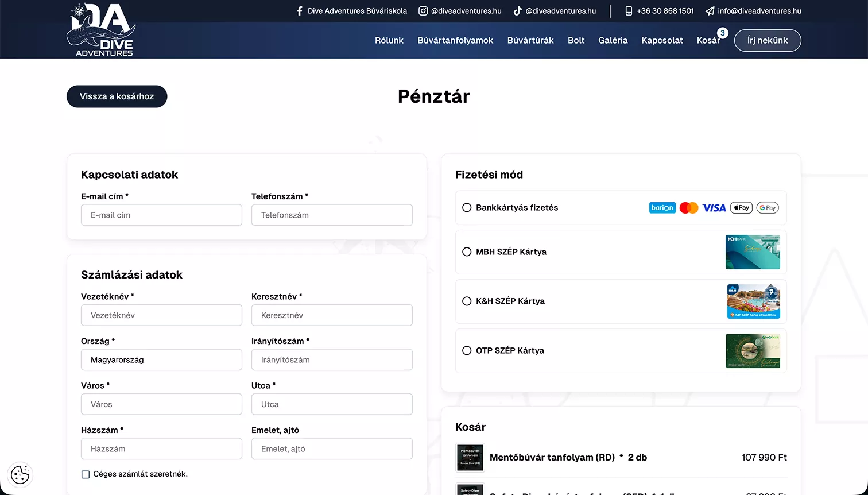868x495 pixels.
Task: Select Bankkártyás fizetés payment option
Action: click(467, 208)
